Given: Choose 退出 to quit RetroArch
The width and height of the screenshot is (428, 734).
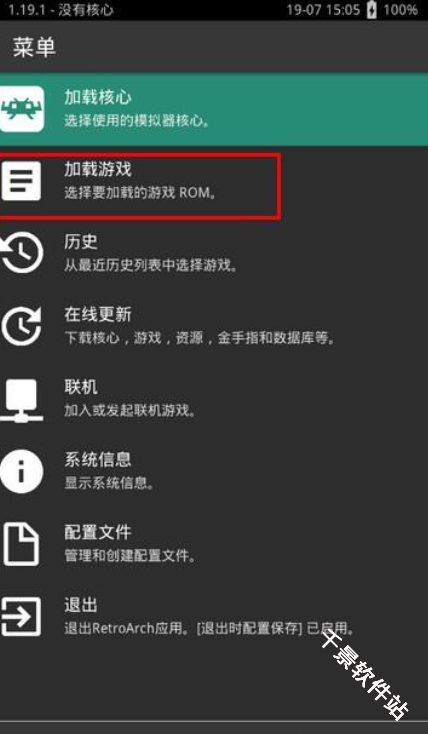Looking at the screenshot, I should coord(214,617).
